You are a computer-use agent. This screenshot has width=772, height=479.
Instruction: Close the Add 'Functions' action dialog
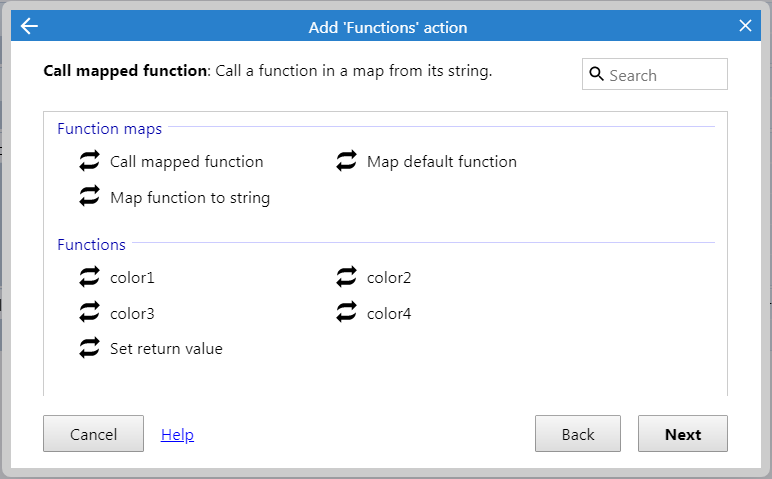pyautogui.click(x=745, y=26)
